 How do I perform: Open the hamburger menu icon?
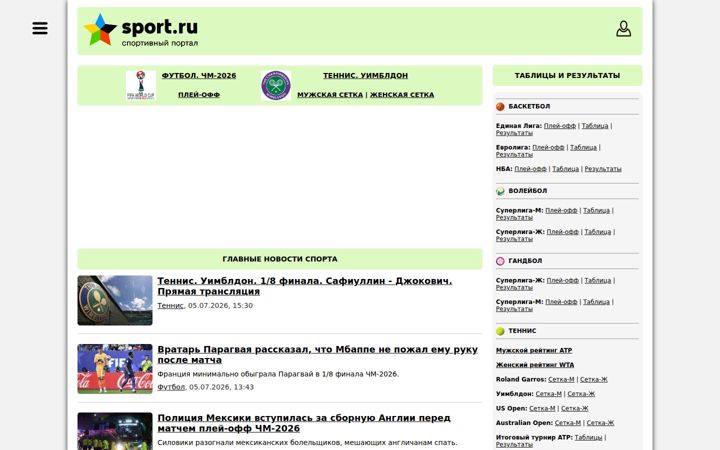click(x=40, y=28)
